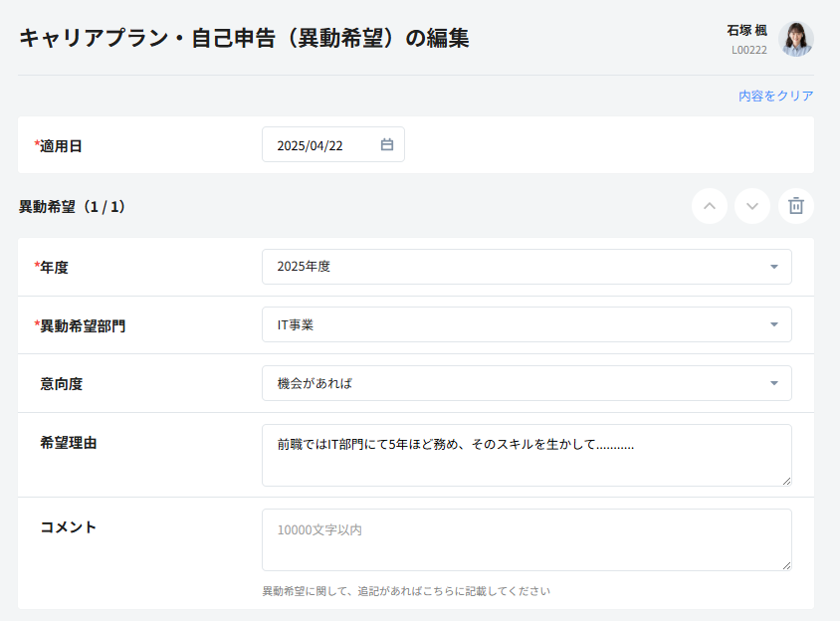Focus the 適用日 date field 2025/04/22
840x621 pixels.
click(318, 145)
